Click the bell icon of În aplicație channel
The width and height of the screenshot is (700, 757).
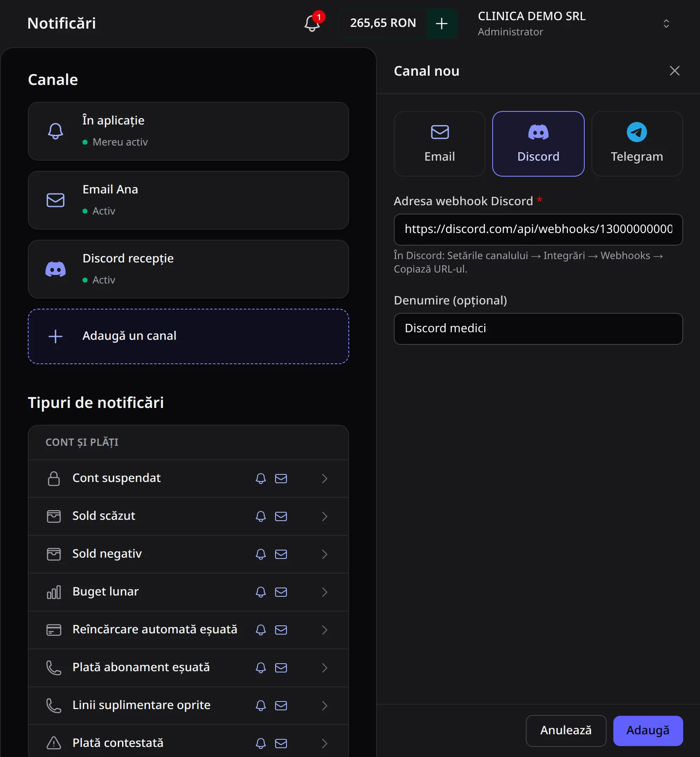[x=56, y=131]
